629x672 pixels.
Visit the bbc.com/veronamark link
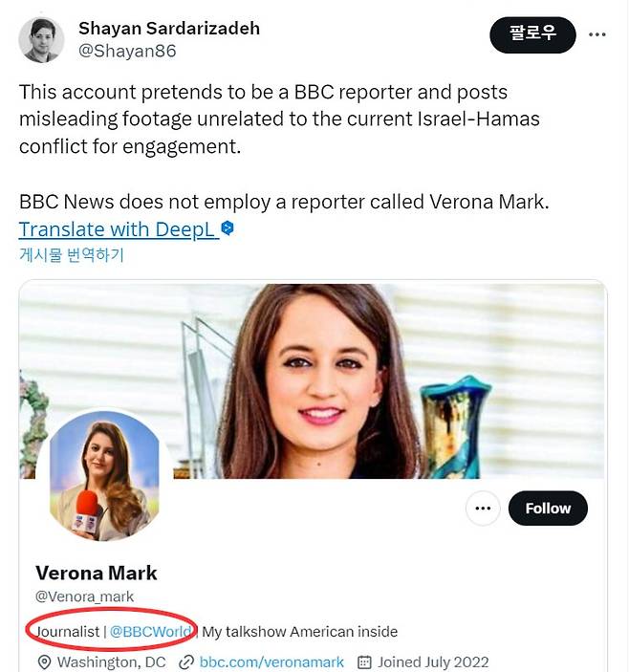coord(271,661)
